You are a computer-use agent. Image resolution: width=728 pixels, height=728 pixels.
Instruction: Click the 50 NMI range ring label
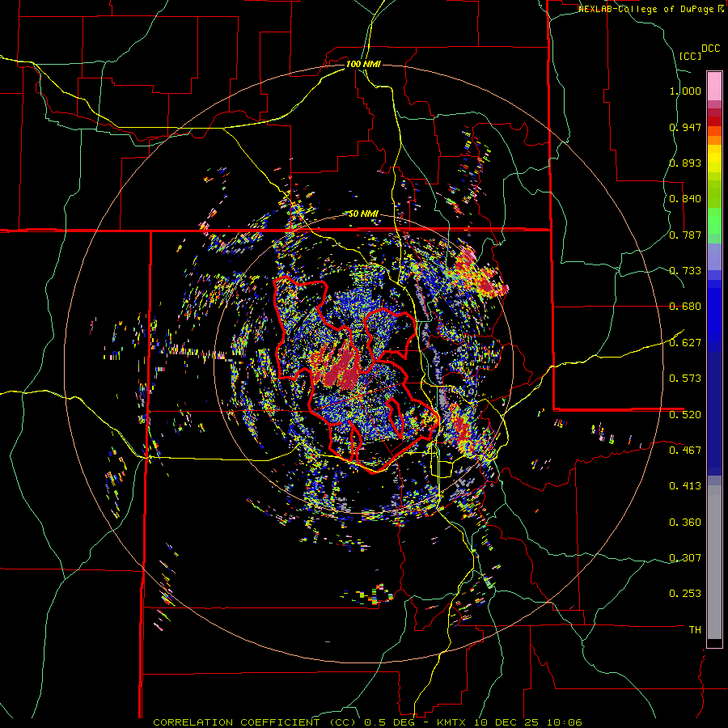coord(363,214)
